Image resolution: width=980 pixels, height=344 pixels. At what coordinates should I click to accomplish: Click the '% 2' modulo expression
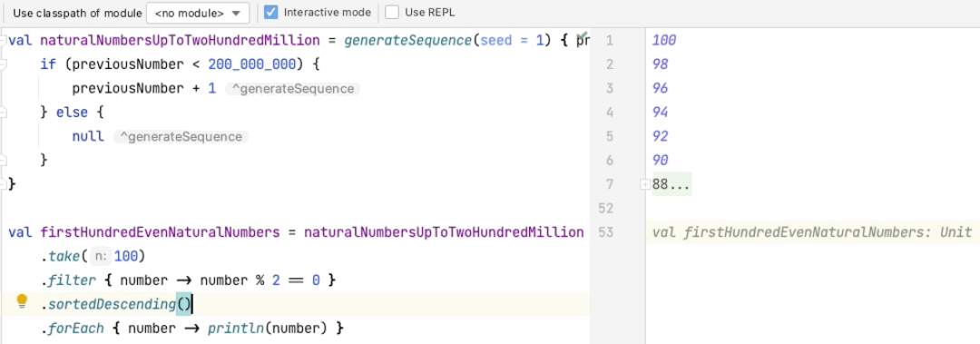[268, 280]
